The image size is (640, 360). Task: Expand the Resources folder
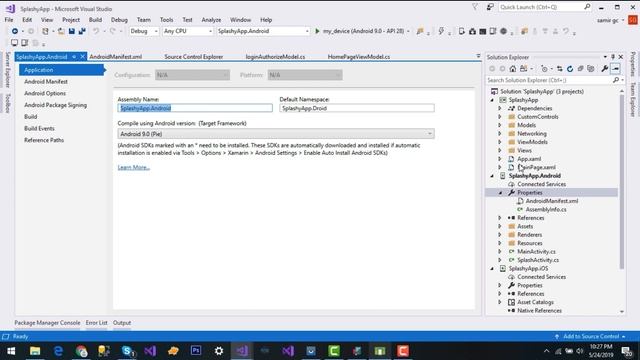click(x=500, y=243)
